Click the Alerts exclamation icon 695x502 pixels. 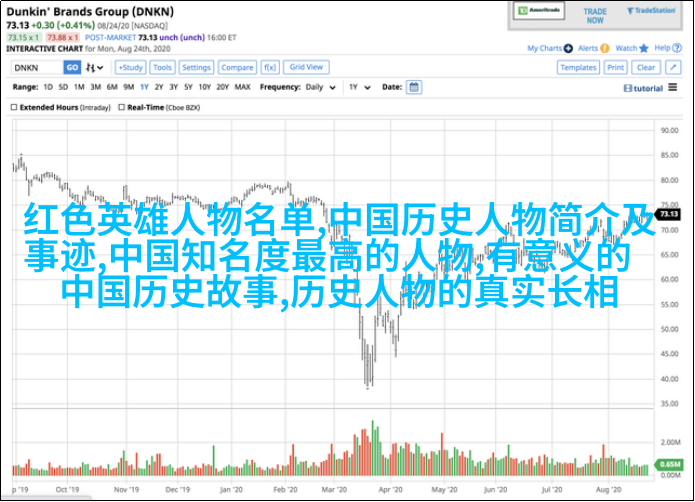click(x=605, y=48)
